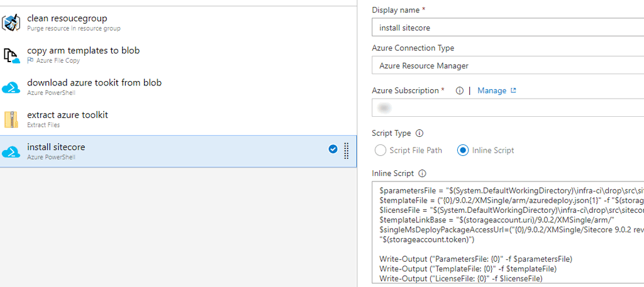The height and width of the screenshot is (287, 644).
Task: Click the drag handle on install sitecore
Action: click(347, 151)
